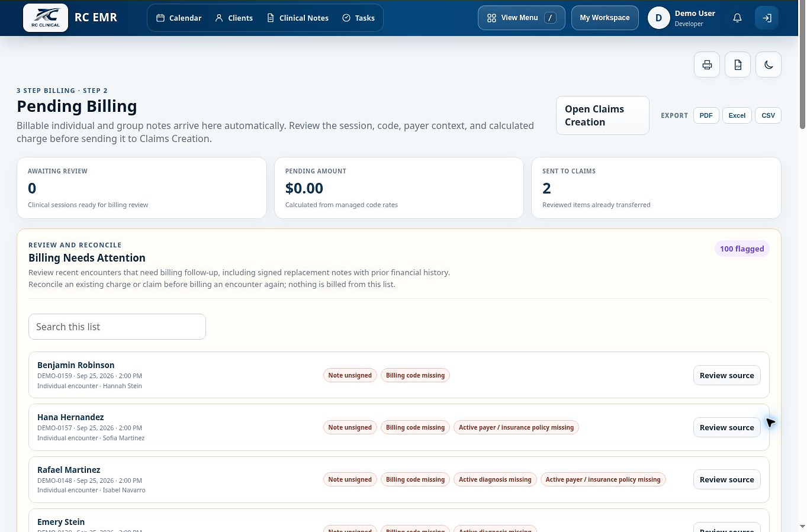Click the Billing Needs Attention heading
This screenshot has width=807, height=532.
87,258
